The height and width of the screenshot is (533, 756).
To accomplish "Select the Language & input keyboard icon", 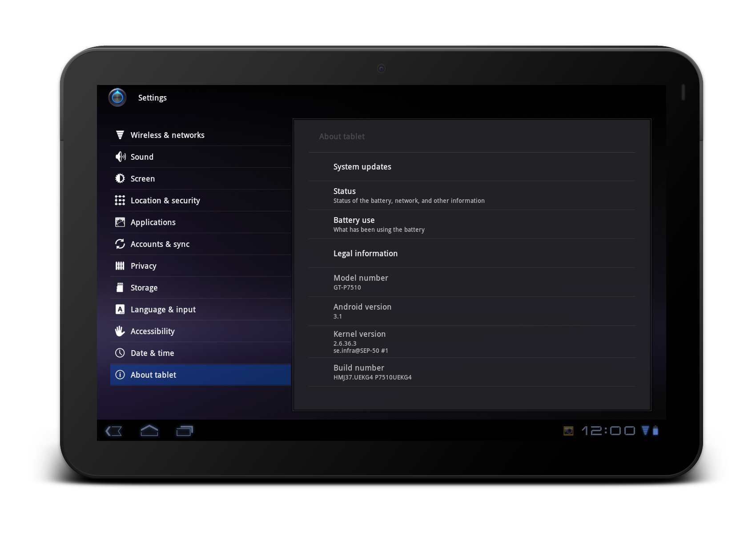I will [x=120, y=309].
